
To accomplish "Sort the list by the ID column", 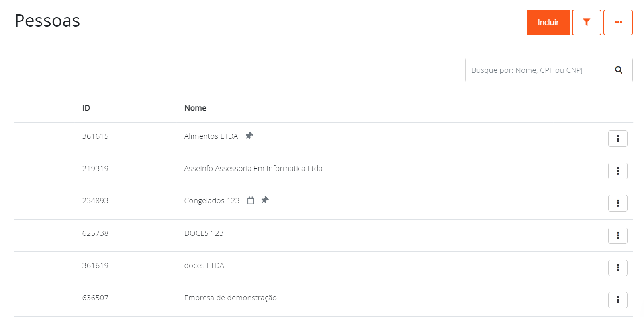I will pos(86,108).
